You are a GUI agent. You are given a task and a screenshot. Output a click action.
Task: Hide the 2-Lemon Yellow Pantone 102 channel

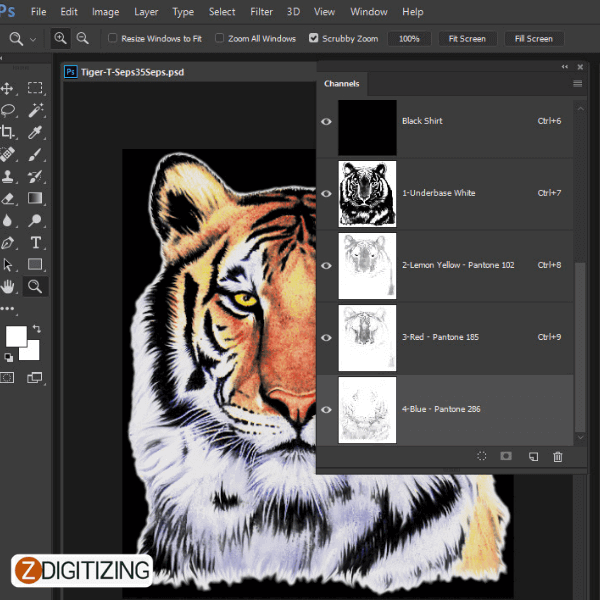click(326, 266)
